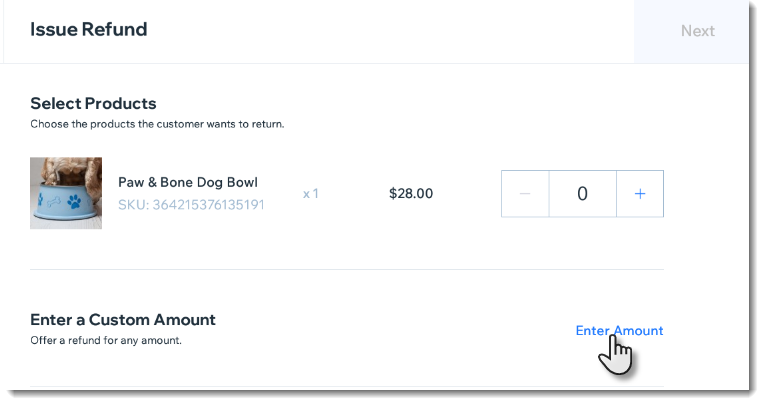Screen dimensions: 764x405
Task: Click the Paw & Bone Dog Bowl name
Action: [188, 182]
